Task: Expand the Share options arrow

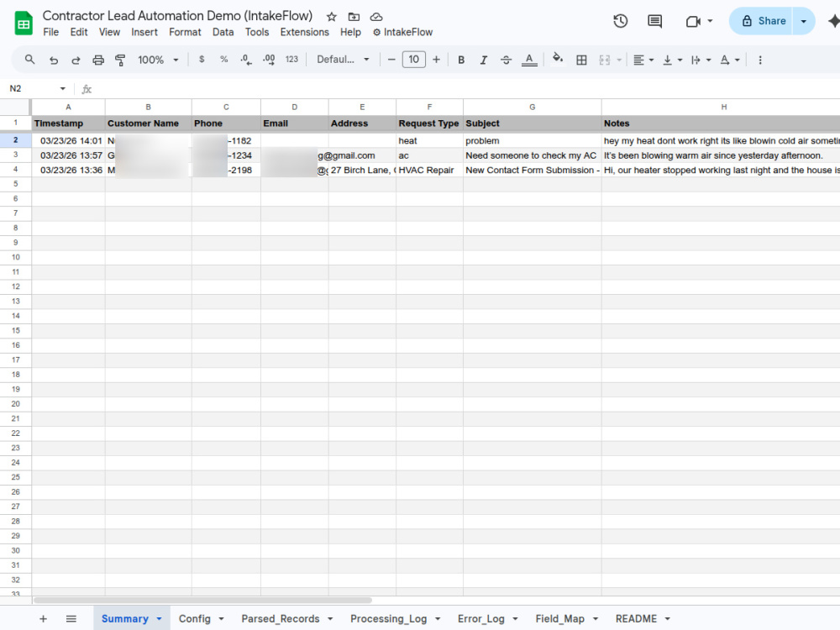Action: (x=804, y=21)
